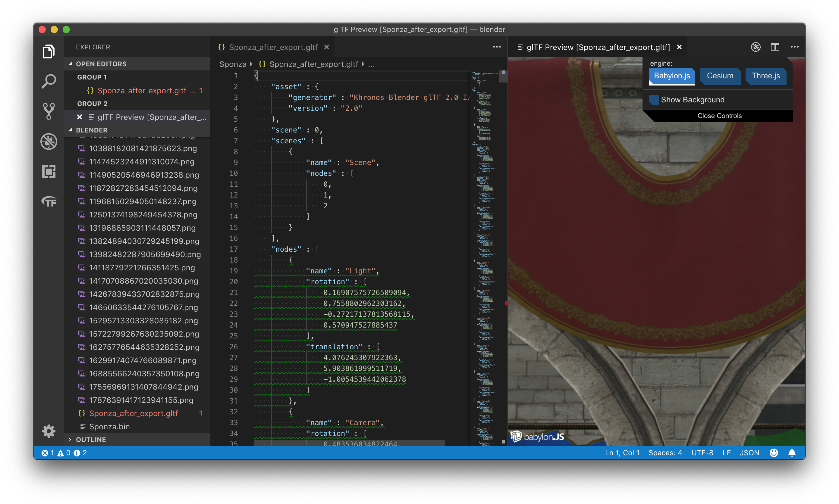Click line number 17 in the gutter
This screenshot has width=839, height=504.
click(x=234, y=249)
